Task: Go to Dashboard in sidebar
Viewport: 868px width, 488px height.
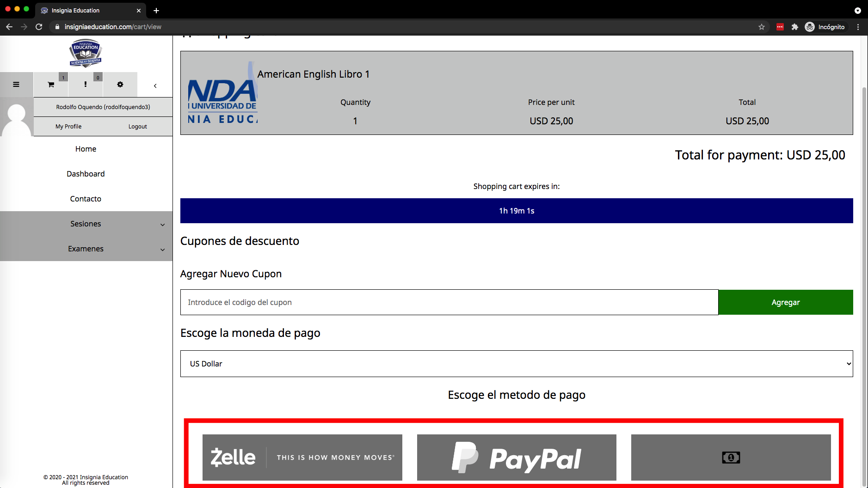Action: click(86, 174)
